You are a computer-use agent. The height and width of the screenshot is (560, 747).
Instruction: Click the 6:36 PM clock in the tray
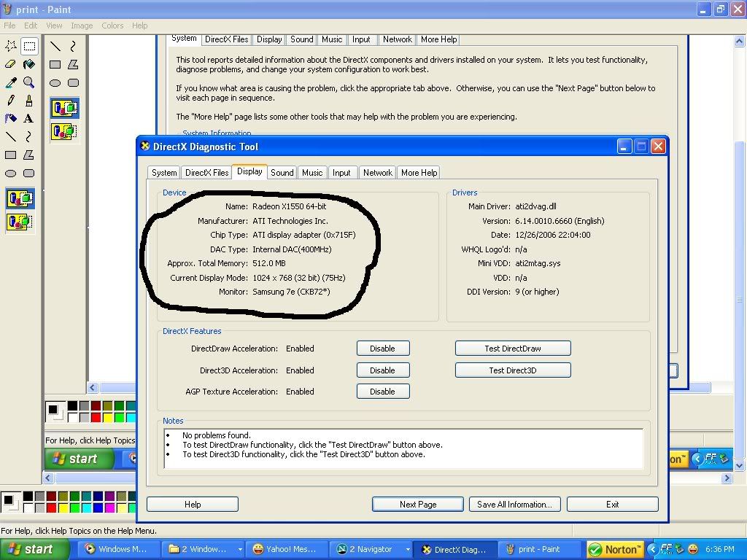[x=719, y=550]
